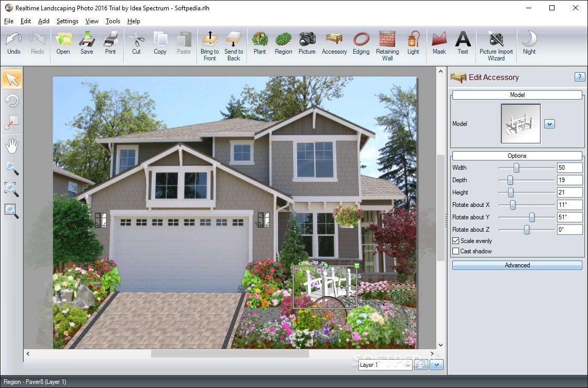The image size is (588, 388).
Task: Click the Rotate about Y value field
Action: point(569,217)
